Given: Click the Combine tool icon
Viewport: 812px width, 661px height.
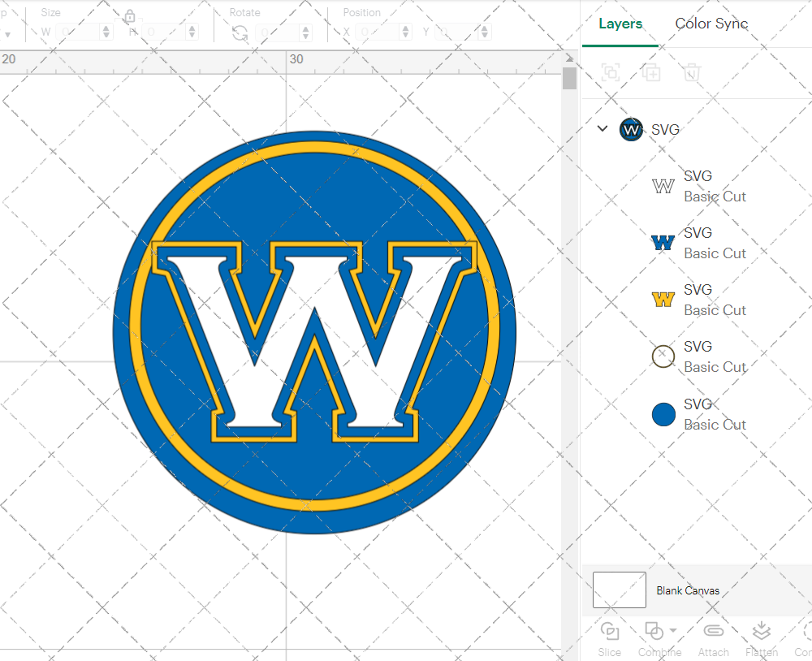Looking at the screenshot, I should click(x=654, y=631).
